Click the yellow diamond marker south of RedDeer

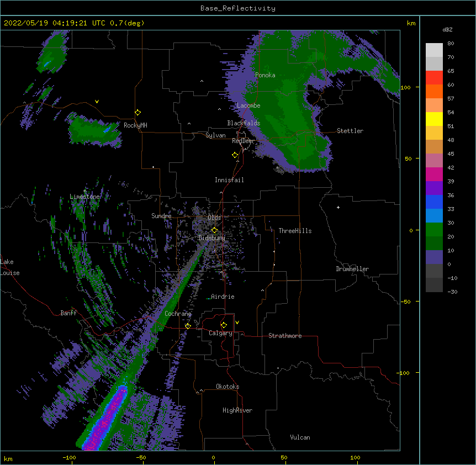click(x=235, y=155)
